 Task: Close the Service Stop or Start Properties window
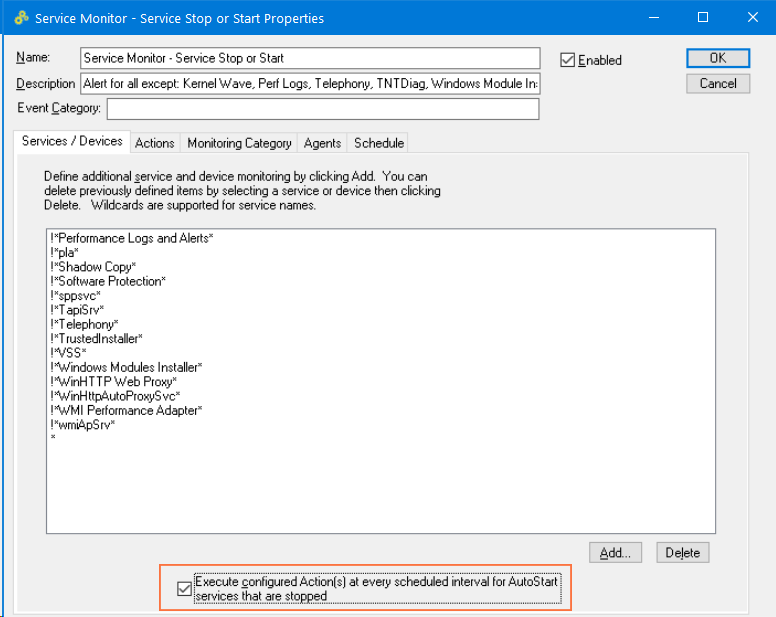click(753, 17)
